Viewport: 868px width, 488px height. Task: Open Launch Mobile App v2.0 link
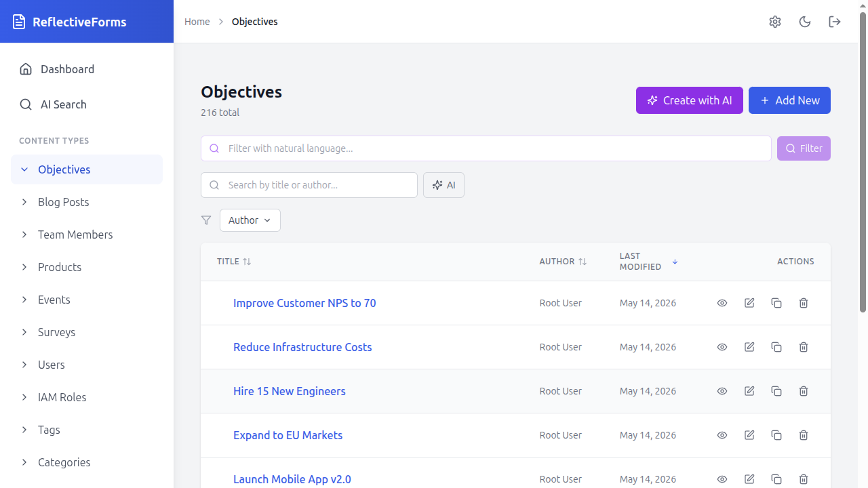pos(292,479)
